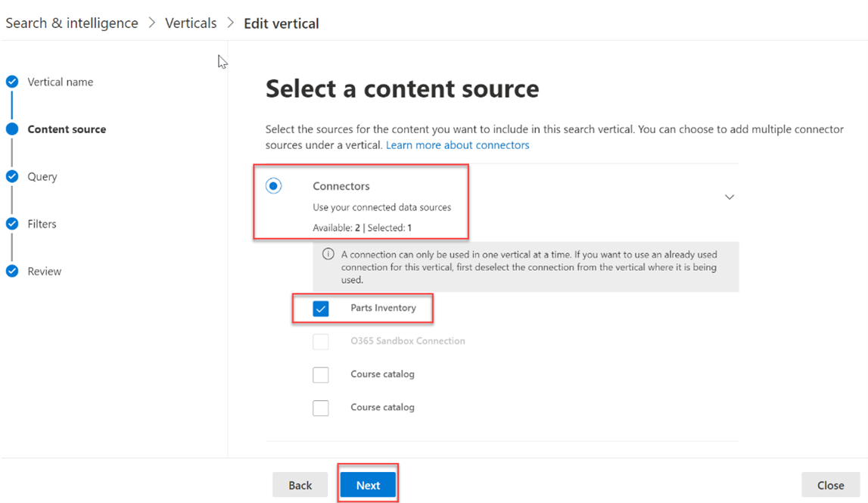Image resolution: width=868 pixels, height=503 pixels.
Task: Click the Next button
Action: pos(368,486)
